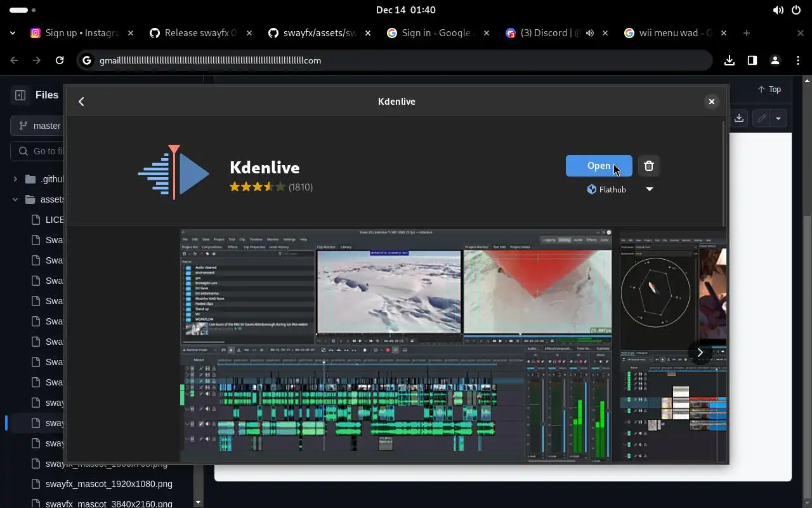Open browser downloads icon in toolbar
This screenshot has height=508, width=812.
click(730, 60)
